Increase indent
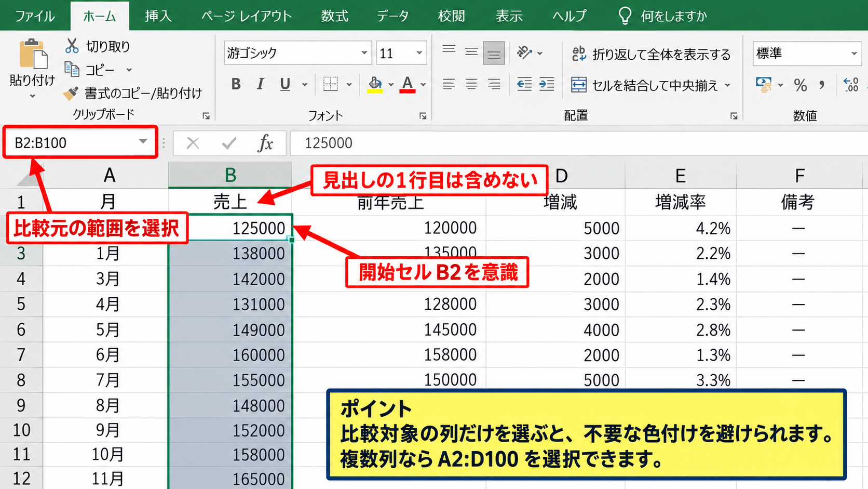Viewport: 868px width, 489px height. point(547,84)
